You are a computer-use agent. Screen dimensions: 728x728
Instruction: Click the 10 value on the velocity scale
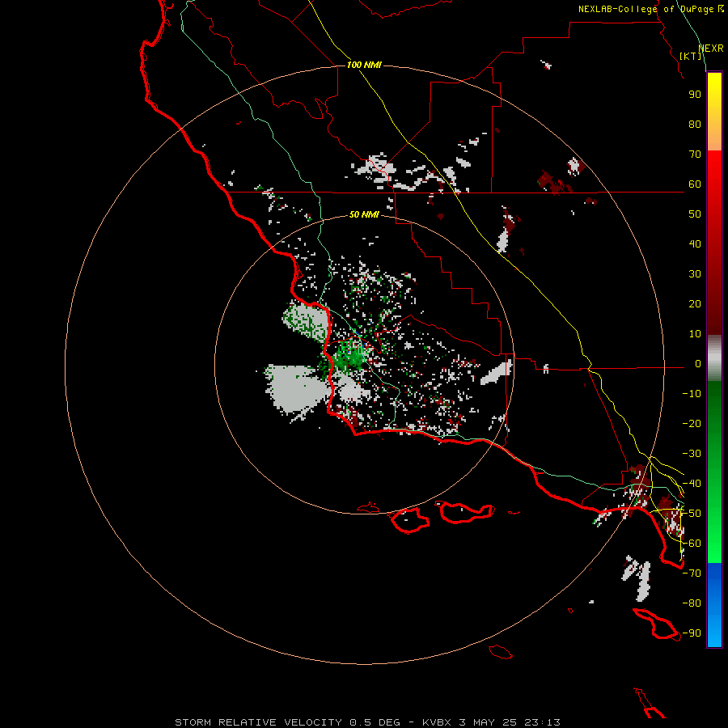pyautogui.click(x=695, y=334)
